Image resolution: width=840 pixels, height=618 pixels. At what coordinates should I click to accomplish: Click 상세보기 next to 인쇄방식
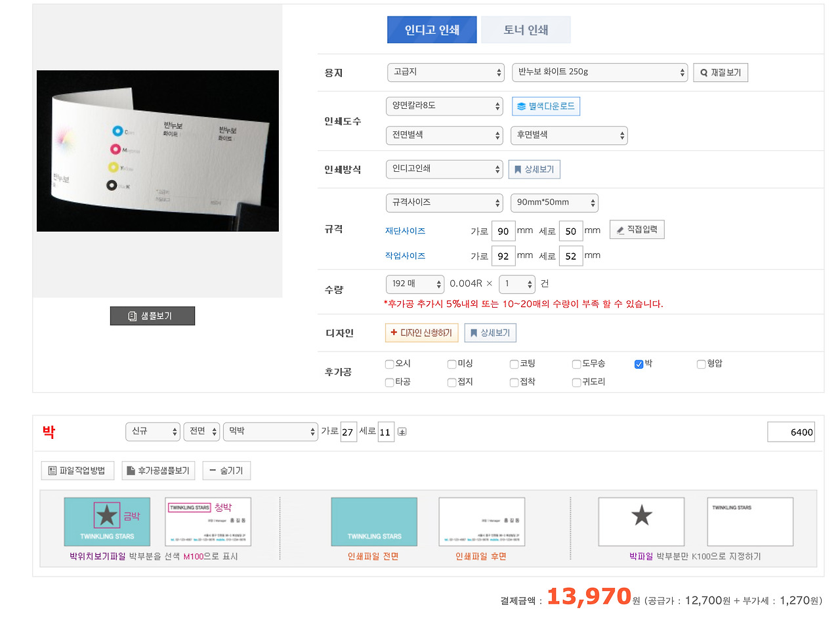tap(534, 169)
